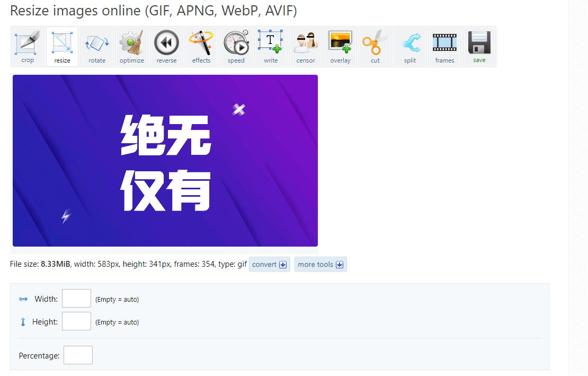Open the effects tool
This screenshot has width=588, height=376.
[201, 47]
